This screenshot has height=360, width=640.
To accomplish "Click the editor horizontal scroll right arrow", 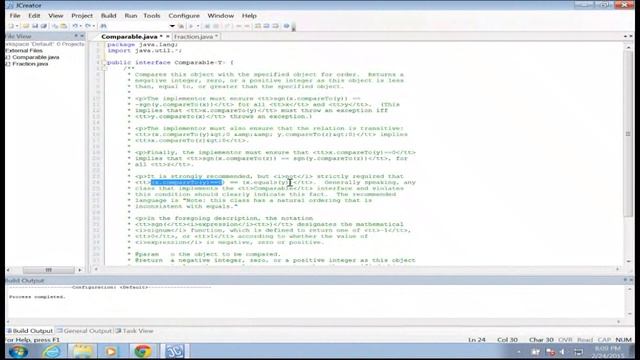I will point(618,269).
